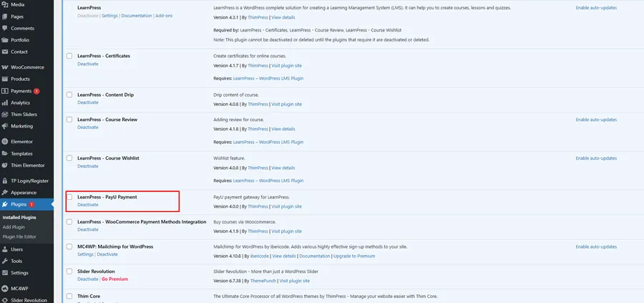Click Go Premium under Slider Revolution
Image resolution: width=644 pixels, height=303 pixels.
[x=114, y=279]
